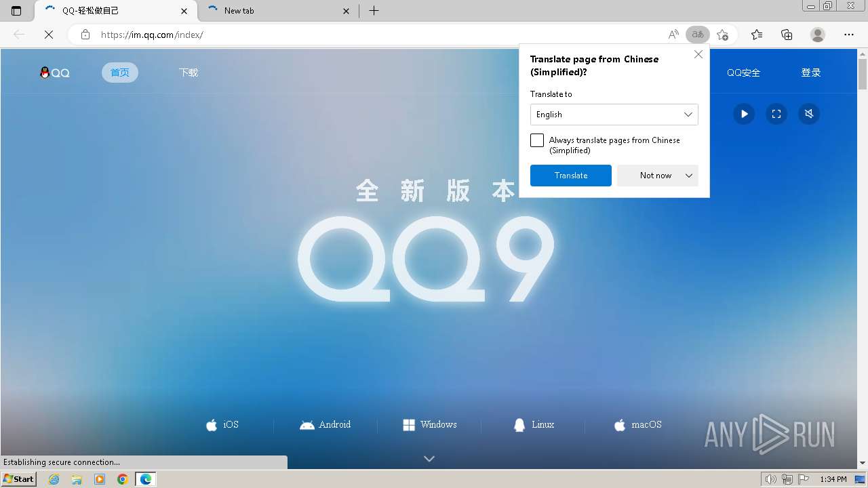This screenshot has width=868, height=488.
Task: Open Read aloud in address bar
Action: 673,35
